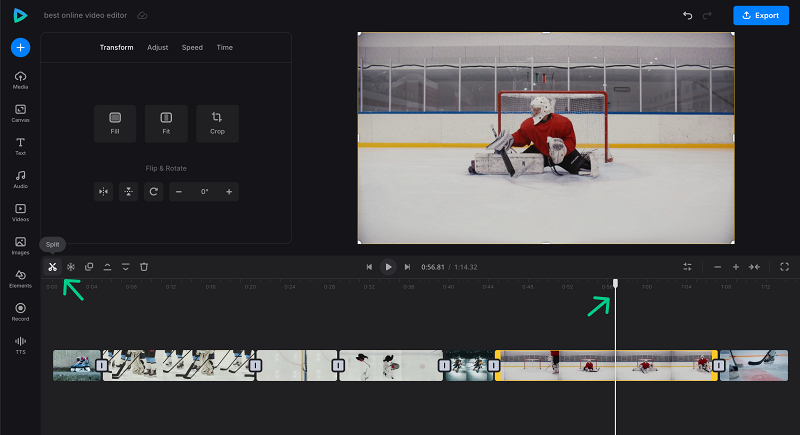Open the Text sidebar tool

(20, 146)
